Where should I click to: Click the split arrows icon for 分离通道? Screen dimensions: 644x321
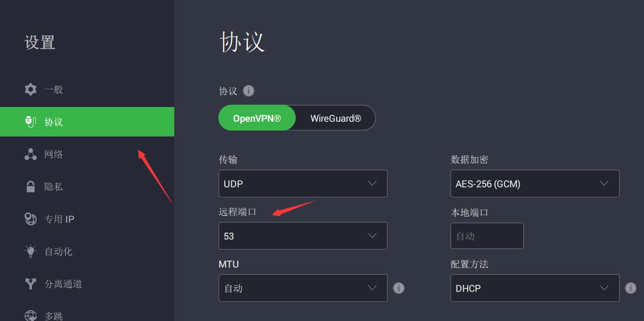coord(30,284)
